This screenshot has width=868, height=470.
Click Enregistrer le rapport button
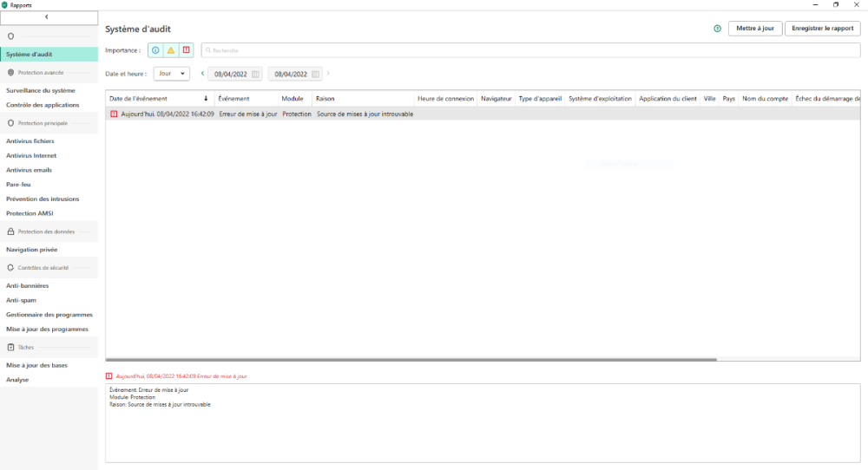[823, 29]
